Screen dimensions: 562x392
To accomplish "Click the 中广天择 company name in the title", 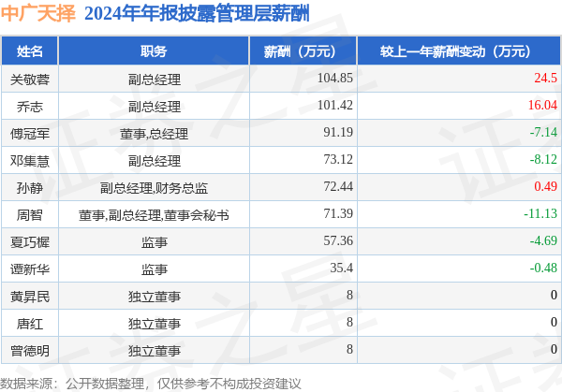I will pos(38,14).
